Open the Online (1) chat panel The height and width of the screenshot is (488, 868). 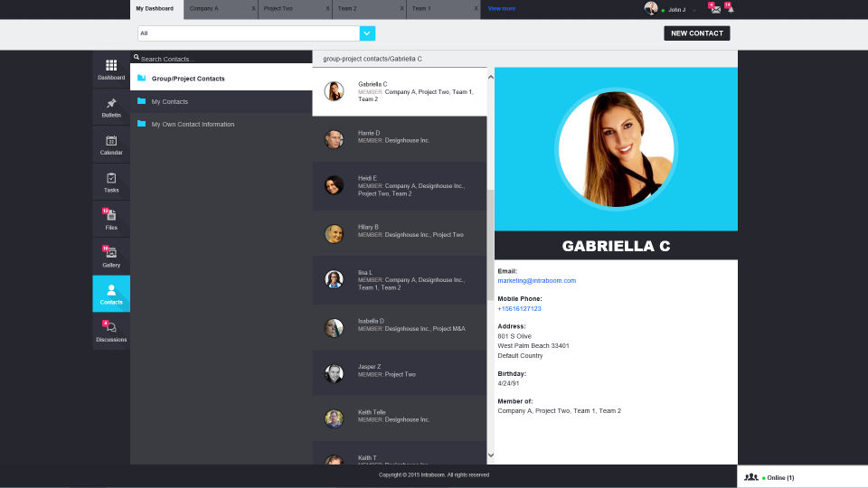pos(802,477)
